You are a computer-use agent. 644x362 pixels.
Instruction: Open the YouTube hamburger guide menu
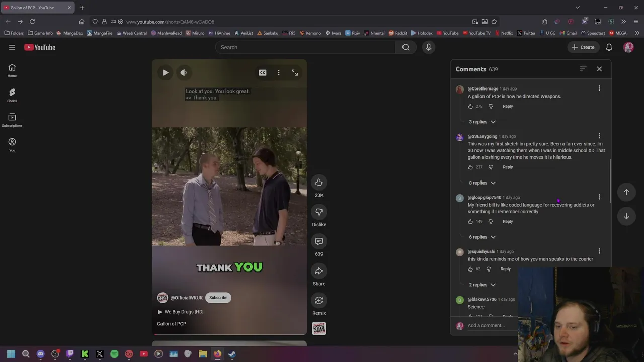12,47
